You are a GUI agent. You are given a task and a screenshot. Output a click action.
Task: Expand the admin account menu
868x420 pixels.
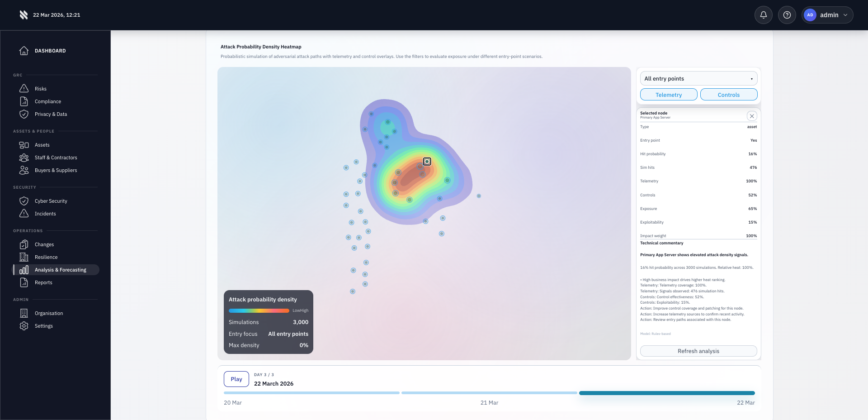coord(827,15)
